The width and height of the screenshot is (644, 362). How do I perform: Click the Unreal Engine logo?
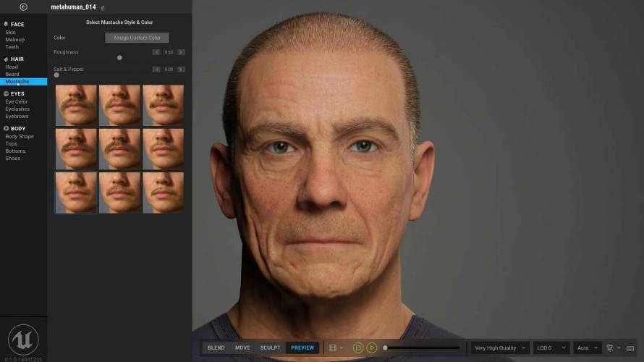[23, 339]
